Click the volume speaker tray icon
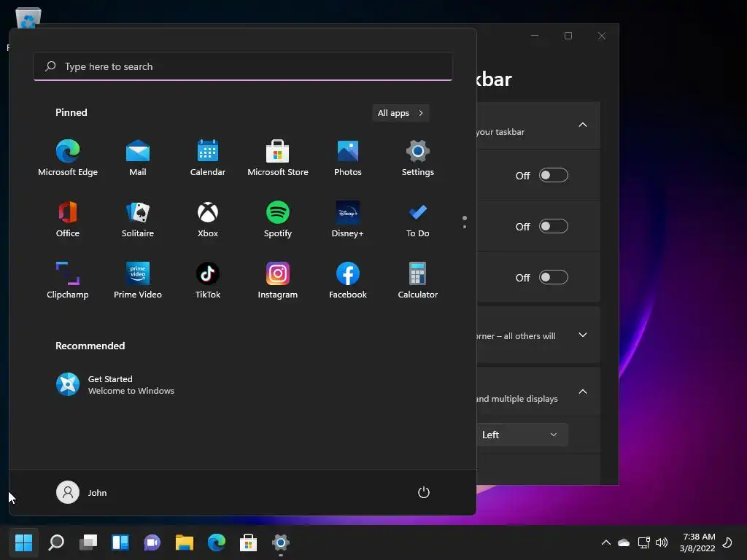747x560 pixels. coord(662,542)
